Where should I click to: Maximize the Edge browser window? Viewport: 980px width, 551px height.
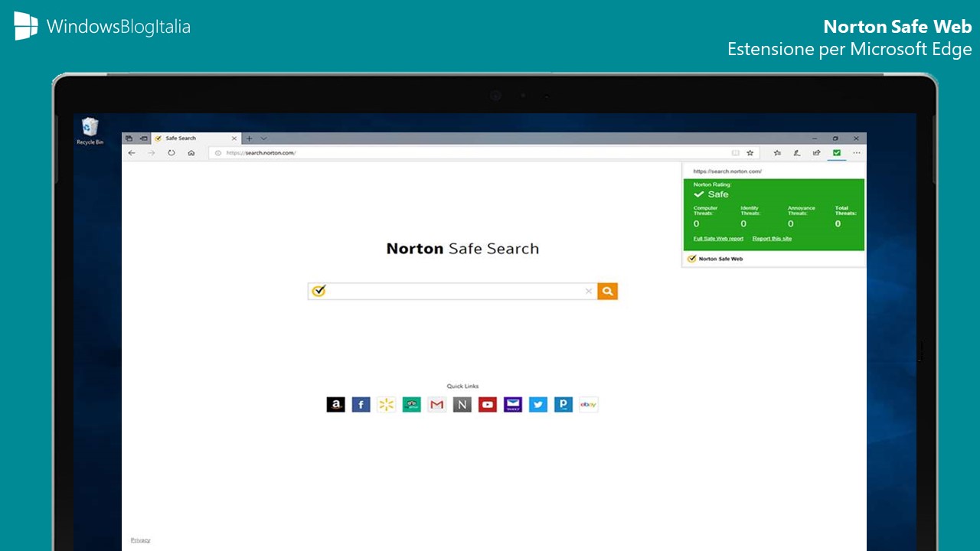tap(835, 139)
